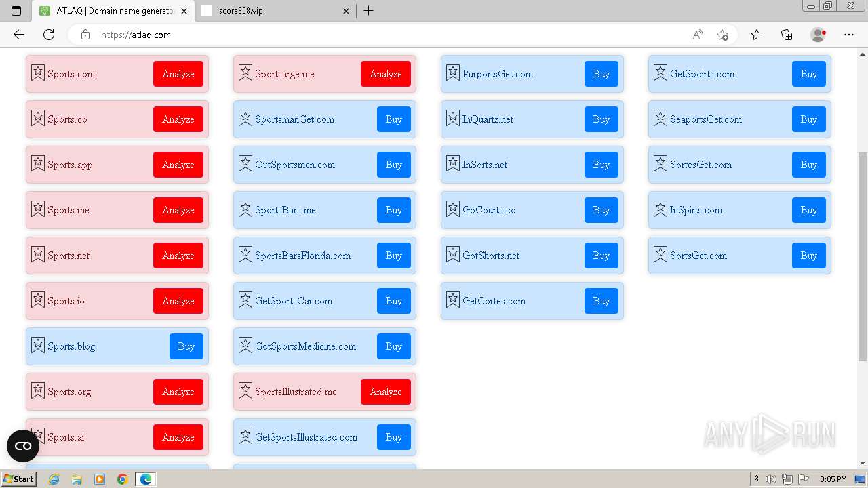Switch to the score808.vip tab
The height and width of the screenshot is (488, 868).
click(275, 11)
